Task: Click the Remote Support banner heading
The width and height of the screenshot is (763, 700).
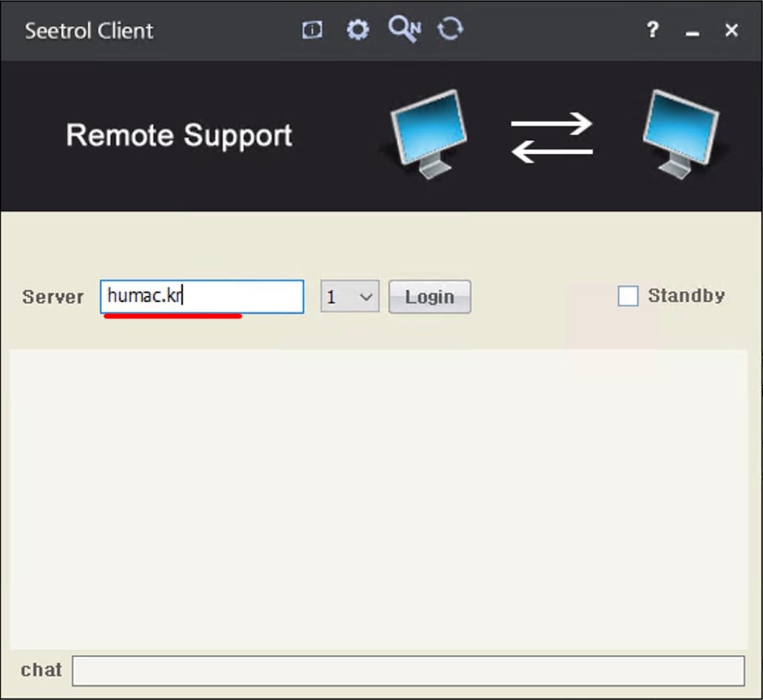Action: coord(179,135)
